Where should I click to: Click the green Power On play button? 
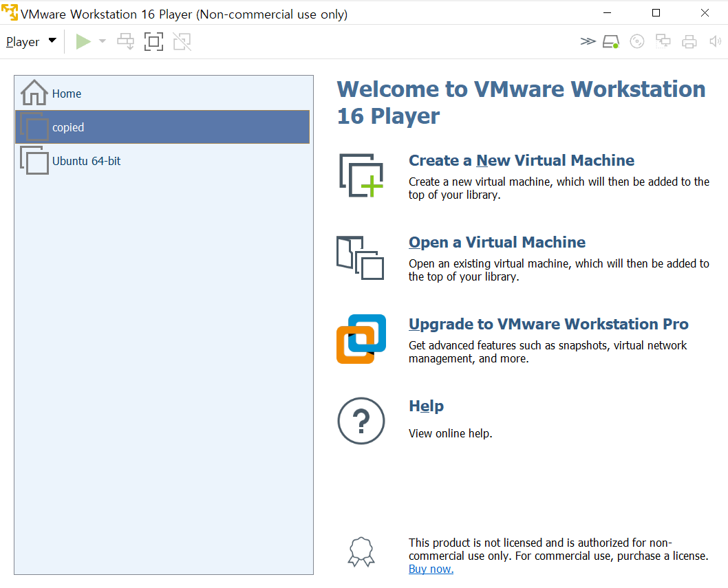[x=83, y=41]
